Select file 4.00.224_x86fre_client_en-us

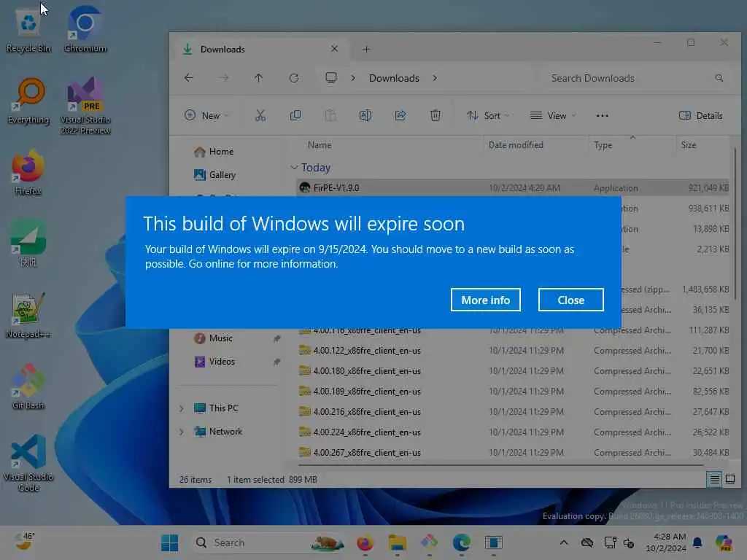pos(513,432)
